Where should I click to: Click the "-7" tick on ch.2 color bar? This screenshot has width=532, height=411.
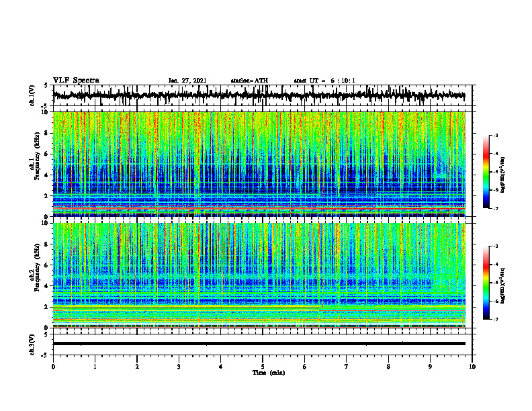coord(496,319)
